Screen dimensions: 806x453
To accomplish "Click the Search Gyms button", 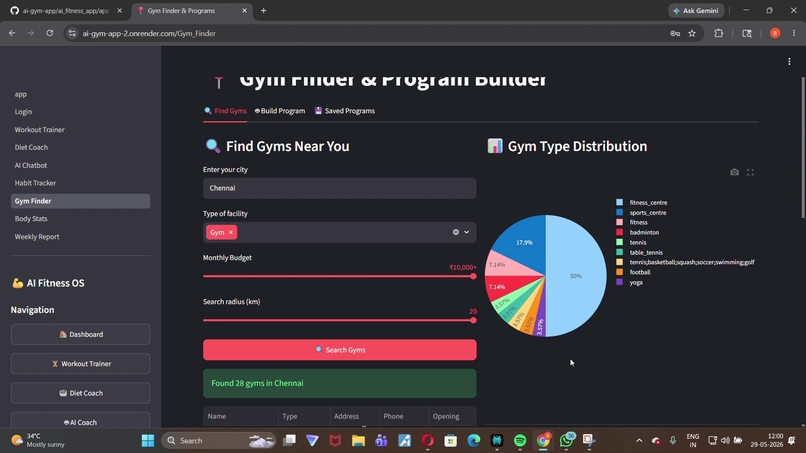I will pyautogui.click(x=340, y=350).
